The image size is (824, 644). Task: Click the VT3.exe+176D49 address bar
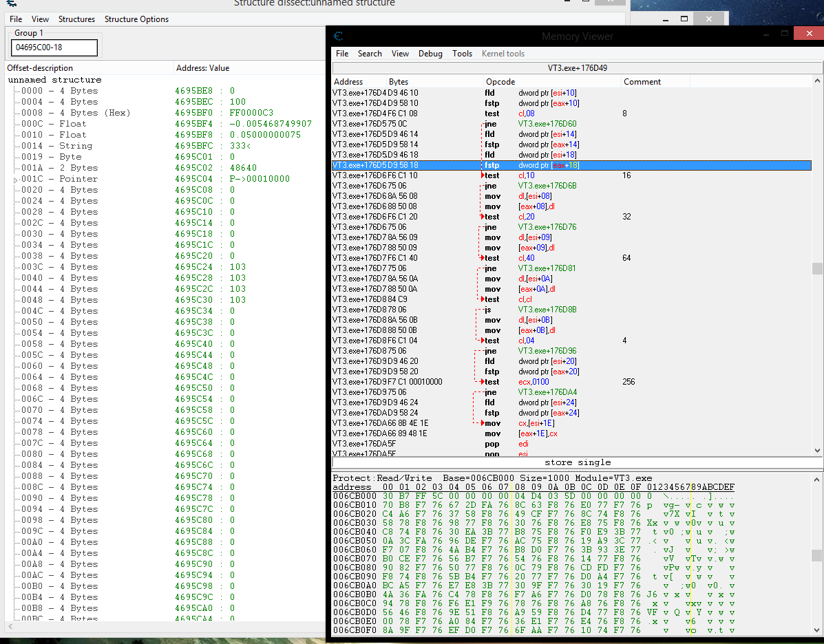pyautogui.click(x=577, y=68)
